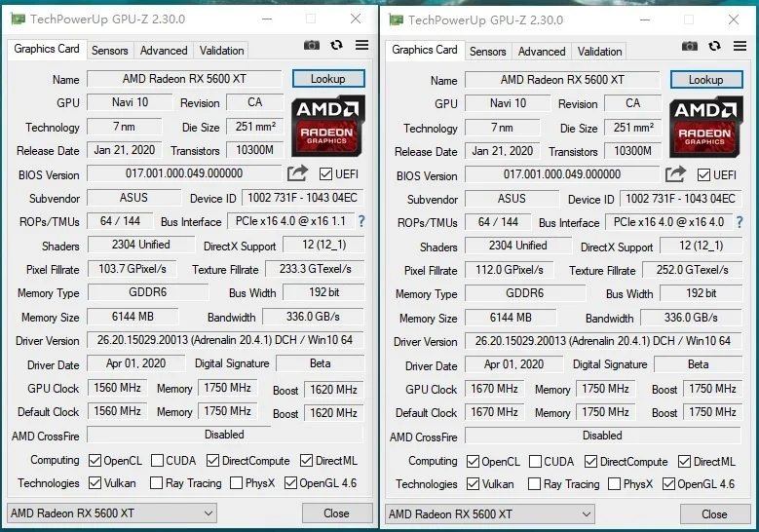This screenshot has height=532, width=759.
Task: Toggle DirectCompute checkbox in right window
Action: 590,461
